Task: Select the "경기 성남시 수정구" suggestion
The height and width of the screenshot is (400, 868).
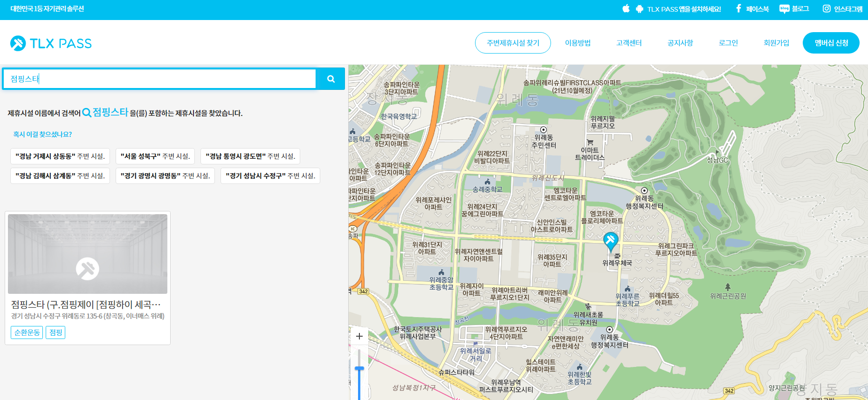Action: [x=270, y=176]
